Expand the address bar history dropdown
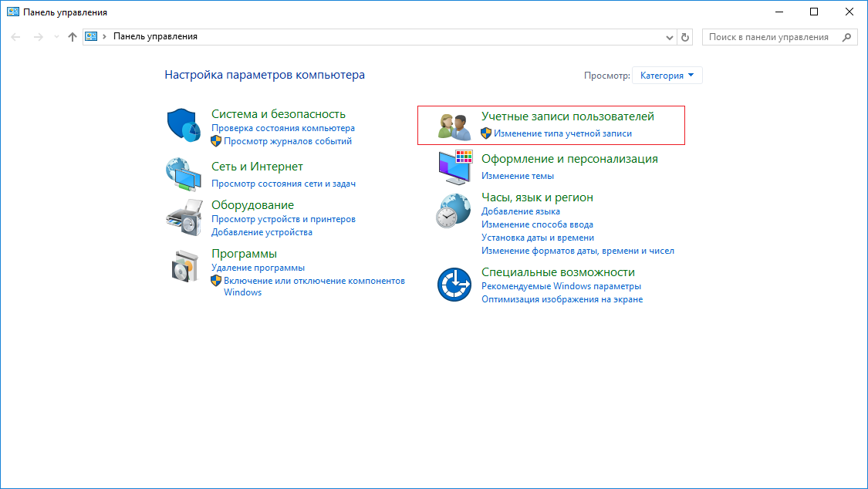 point(669,38)
